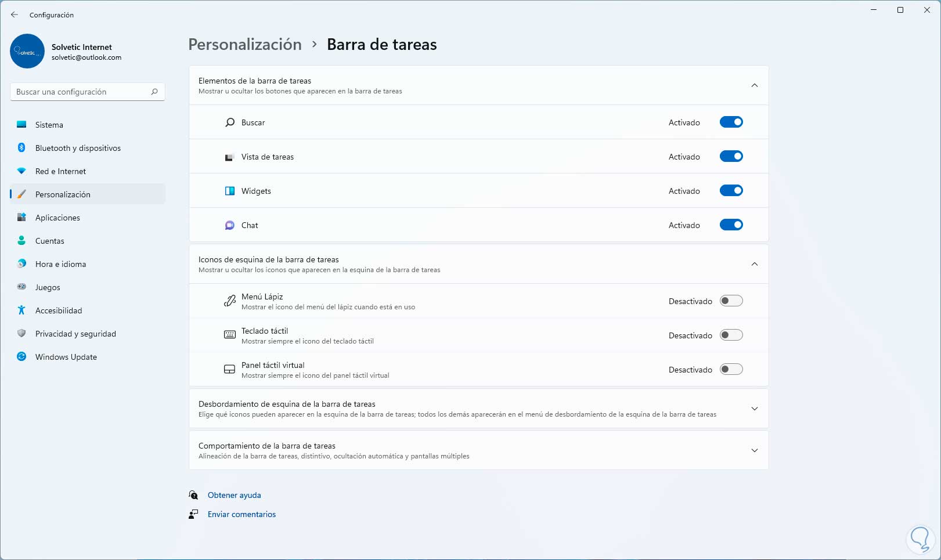Click the Windows Update sidebar icon
The image size is (941, 560).
(x=21, y=357)
